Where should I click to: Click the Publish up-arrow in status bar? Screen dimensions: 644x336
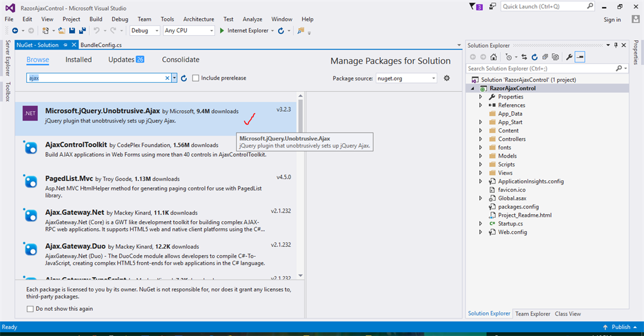click(606, 327)
